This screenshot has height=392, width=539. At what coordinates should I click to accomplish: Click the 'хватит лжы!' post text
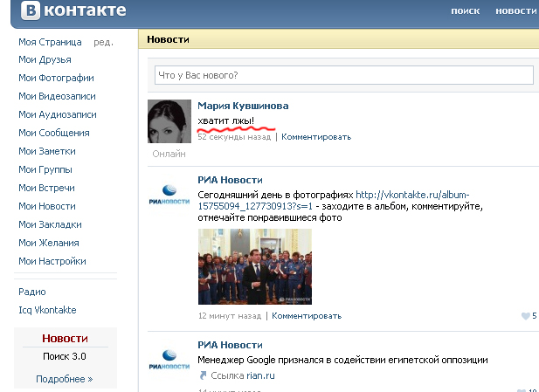tap(226, 121)
